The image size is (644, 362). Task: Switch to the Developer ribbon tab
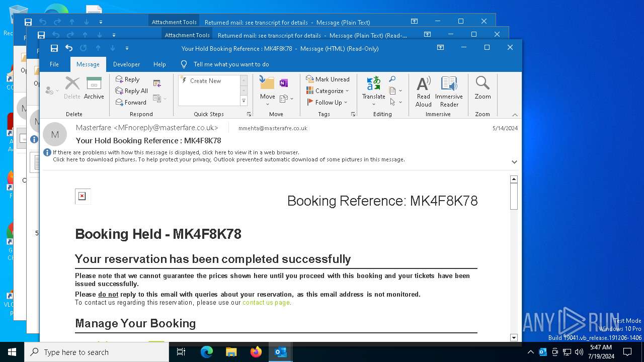tap(126, 64)
